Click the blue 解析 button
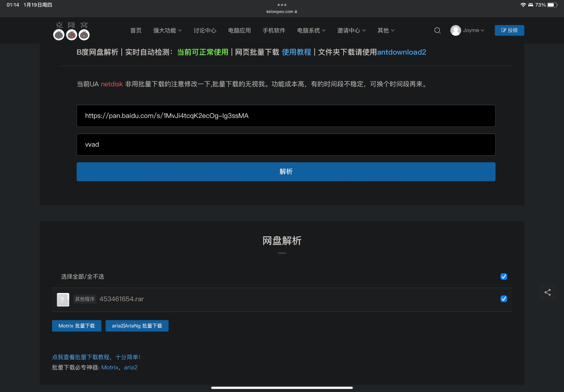Screen dimensions: 564x392 click(286, 172)
